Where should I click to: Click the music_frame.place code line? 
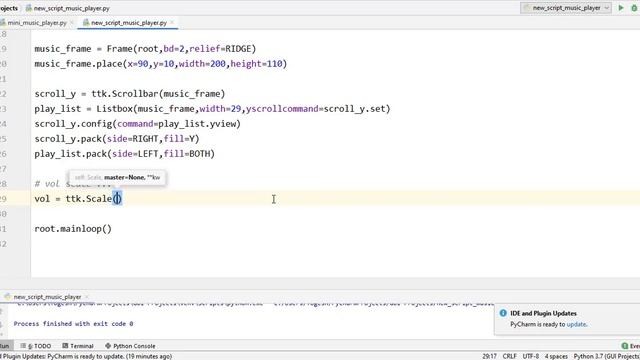161,64
